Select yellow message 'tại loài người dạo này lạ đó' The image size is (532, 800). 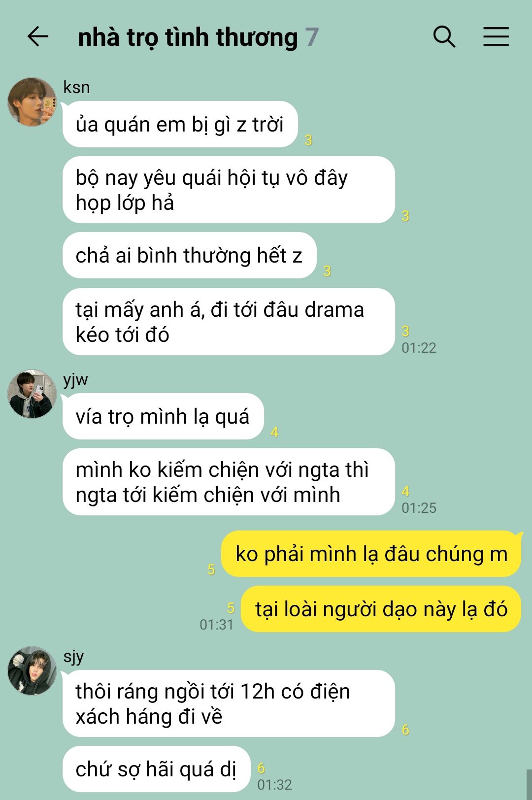click(381, 609)
